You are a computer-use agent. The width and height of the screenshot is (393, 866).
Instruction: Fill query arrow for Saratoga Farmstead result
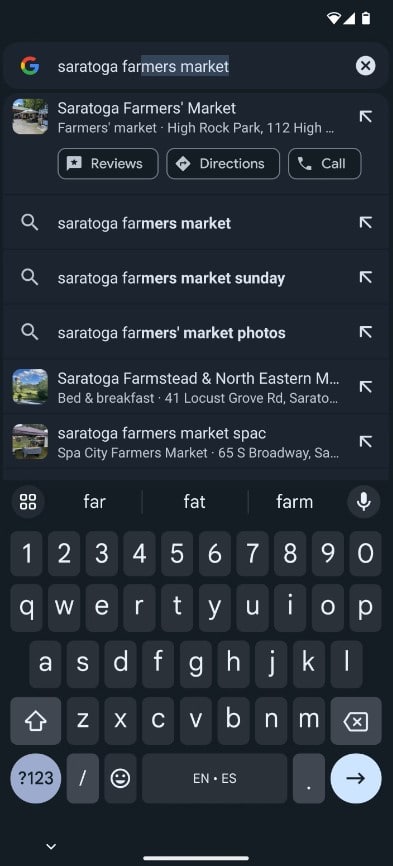[x=365, y=387]
